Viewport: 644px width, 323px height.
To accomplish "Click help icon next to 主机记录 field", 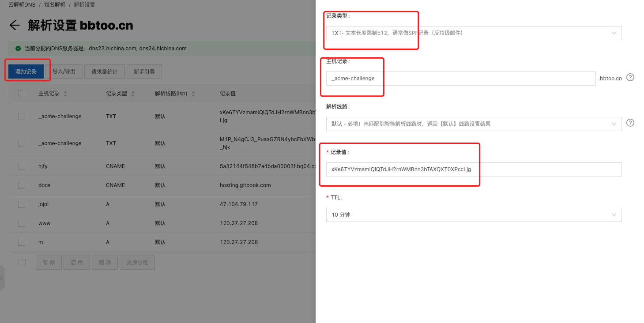I will click(630, 78).
